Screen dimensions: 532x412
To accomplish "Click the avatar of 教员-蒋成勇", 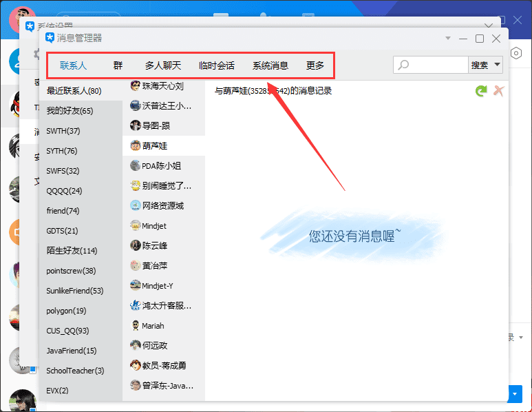I will (x=136, y=365).
